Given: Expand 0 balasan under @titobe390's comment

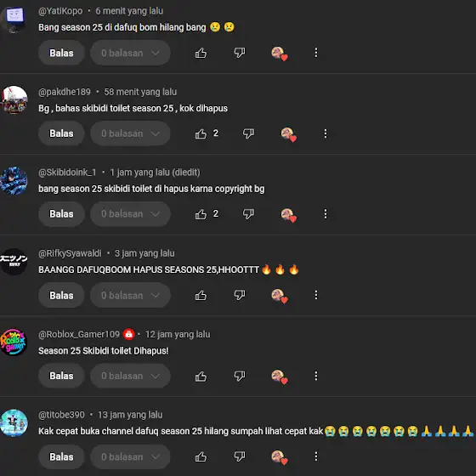Looking at the screenshot, I should point(130,456).
